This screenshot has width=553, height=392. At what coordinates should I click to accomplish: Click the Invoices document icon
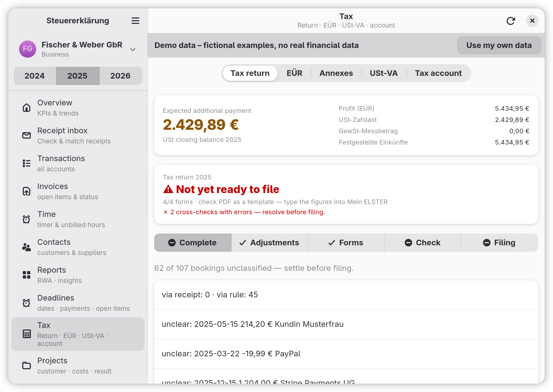[x=26, y=191]
